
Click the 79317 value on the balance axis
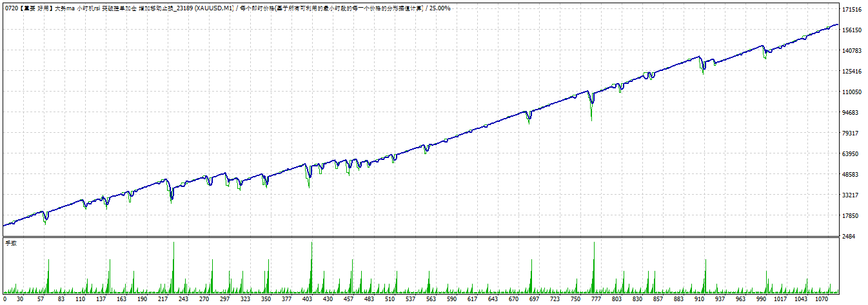click(x=851, y=133)
